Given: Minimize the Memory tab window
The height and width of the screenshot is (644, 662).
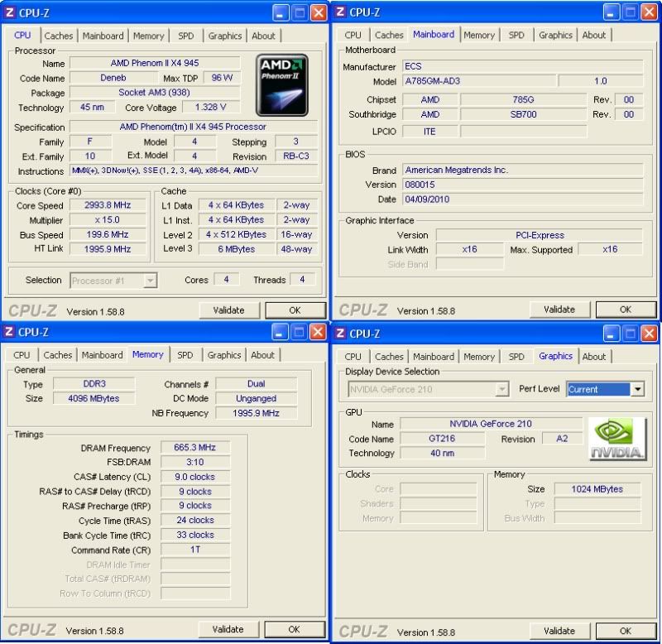Looking at the screenshot, I should [280, 332].
